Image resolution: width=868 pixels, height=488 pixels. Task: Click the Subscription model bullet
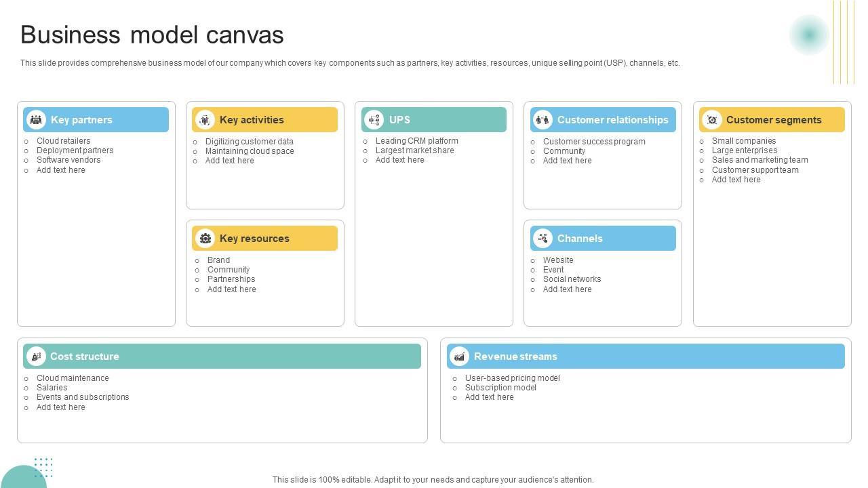500,388
